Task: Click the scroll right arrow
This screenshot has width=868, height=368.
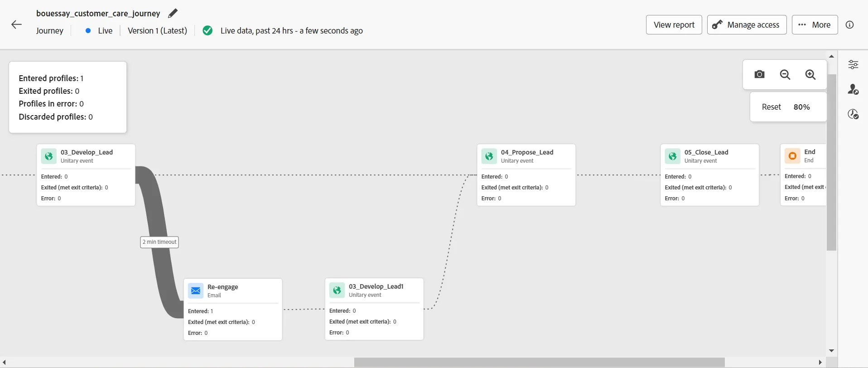Action: coord(820,363)
